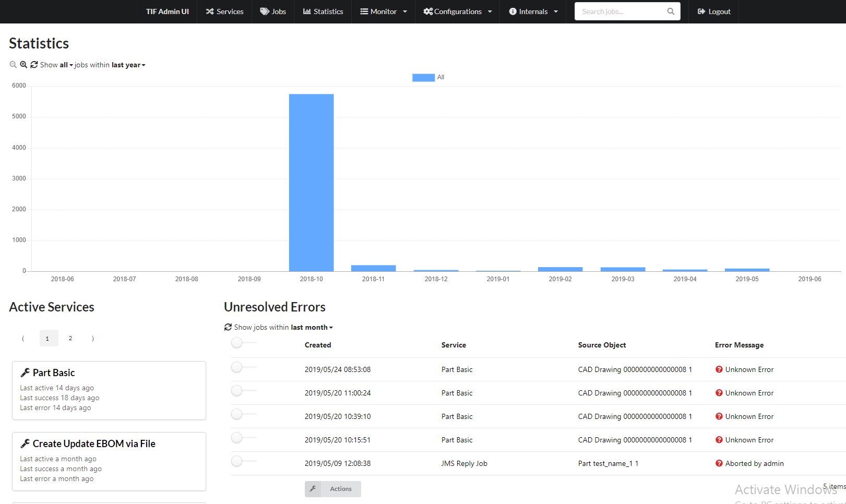Toggle the switch for JMS Reply Job row
The height and width of the screenshot is (504, 846).
coord(237,461)
